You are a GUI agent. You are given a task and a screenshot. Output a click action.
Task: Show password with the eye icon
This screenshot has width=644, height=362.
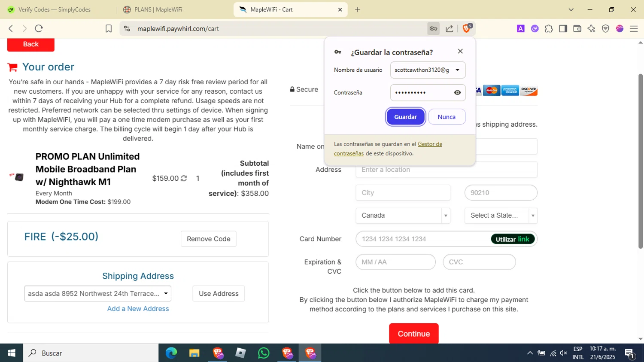point(457,92)
